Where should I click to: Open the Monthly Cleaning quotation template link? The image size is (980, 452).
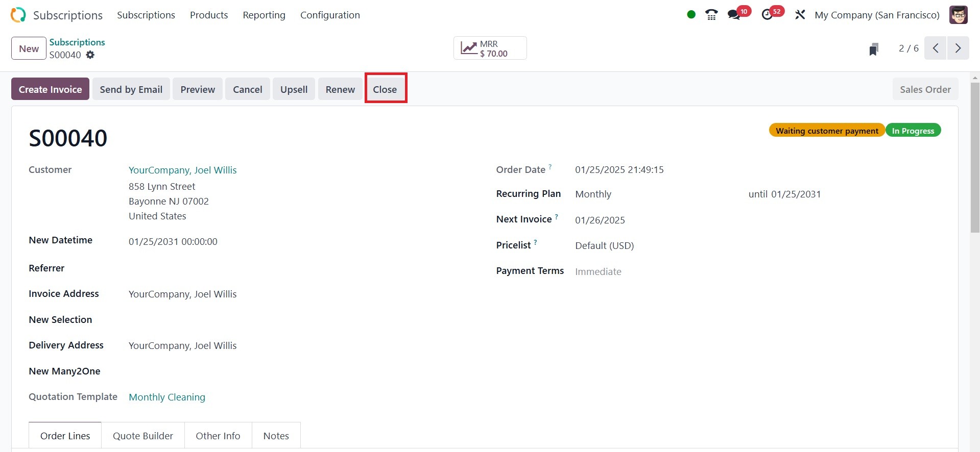(x=167, y=397)
